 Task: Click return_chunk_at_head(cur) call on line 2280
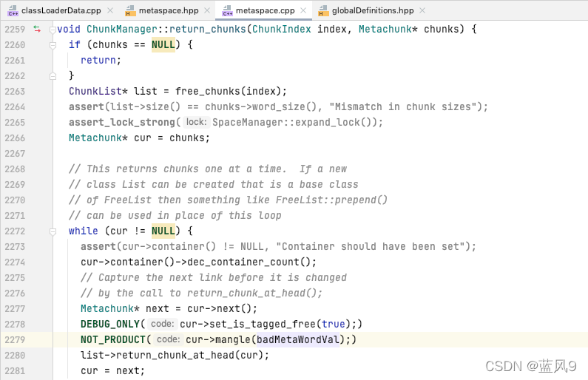click(x=190, y=355)
